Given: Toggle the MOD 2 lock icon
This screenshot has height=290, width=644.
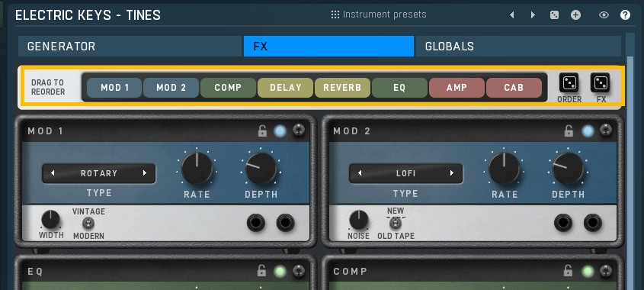Looking at the screenshot, I should click(x=569, y=131).
